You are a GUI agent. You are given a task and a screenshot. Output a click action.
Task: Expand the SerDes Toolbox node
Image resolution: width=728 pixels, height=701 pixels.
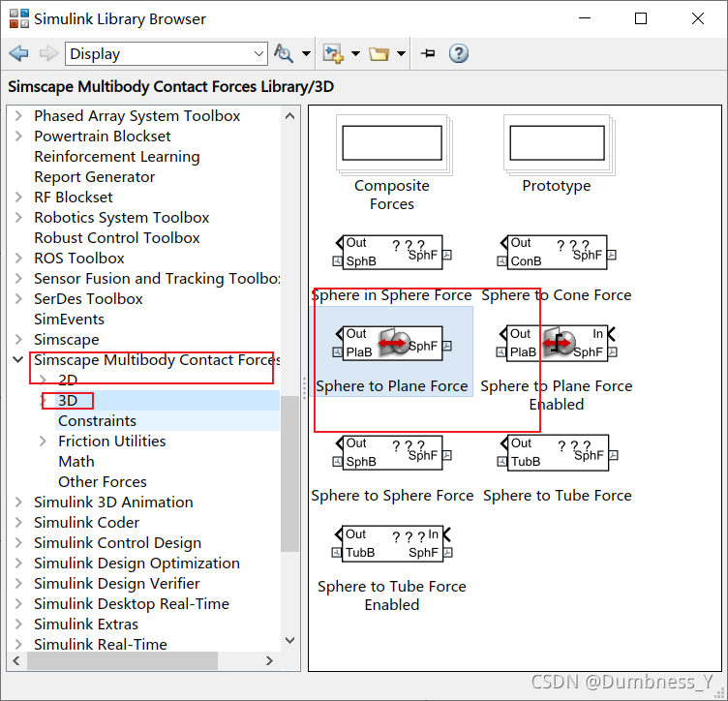pyautogui.click(x=18, y=299)
